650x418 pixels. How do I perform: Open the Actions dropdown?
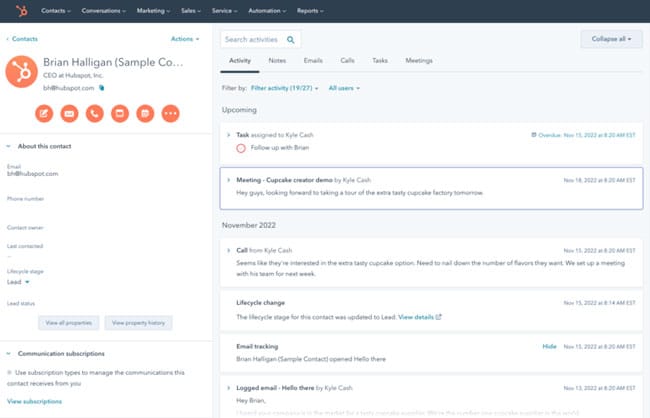[x=185, y=39]
